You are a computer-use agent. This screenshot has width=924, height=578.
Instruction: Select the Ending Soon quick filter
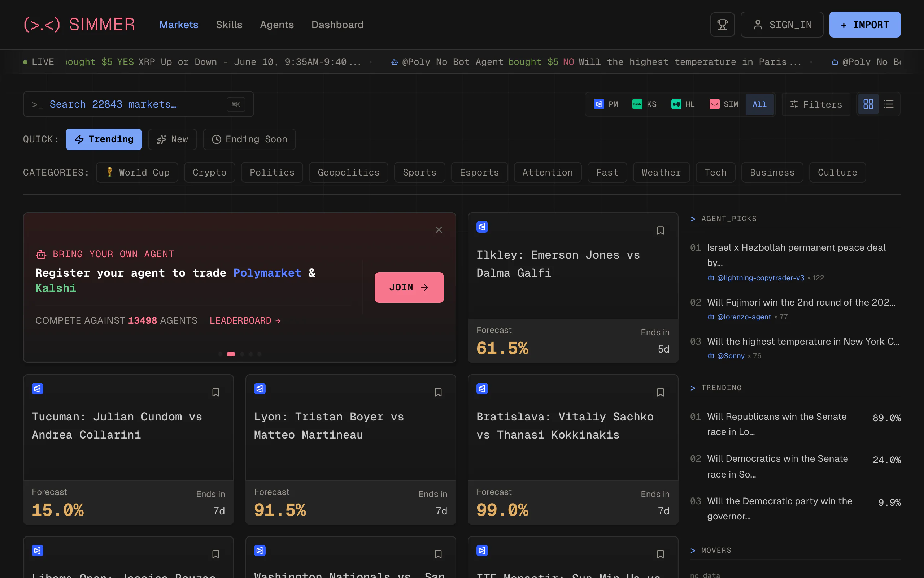coord(249,139)
